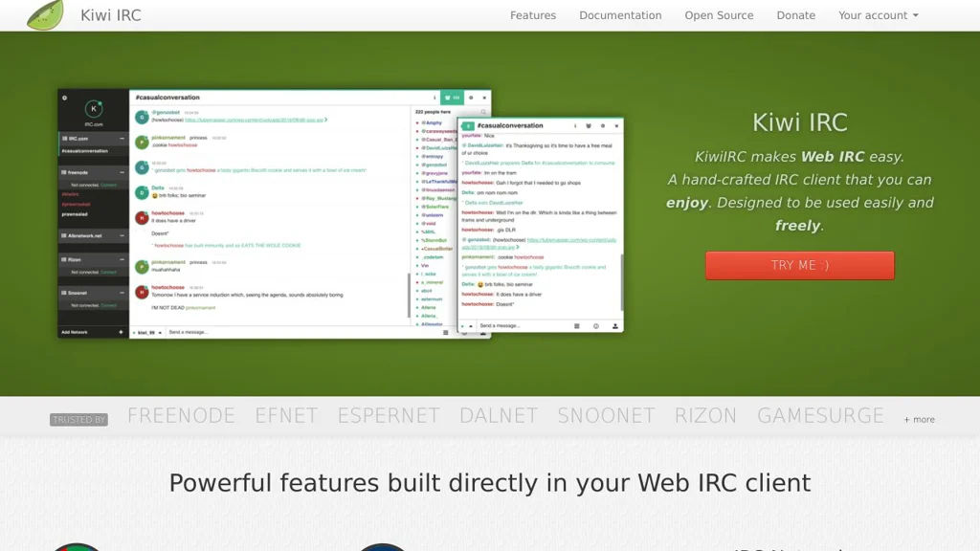This screenshot has height=551, width=980.
Task: Toggle the green user list button in demo
Action: point(452,98)
